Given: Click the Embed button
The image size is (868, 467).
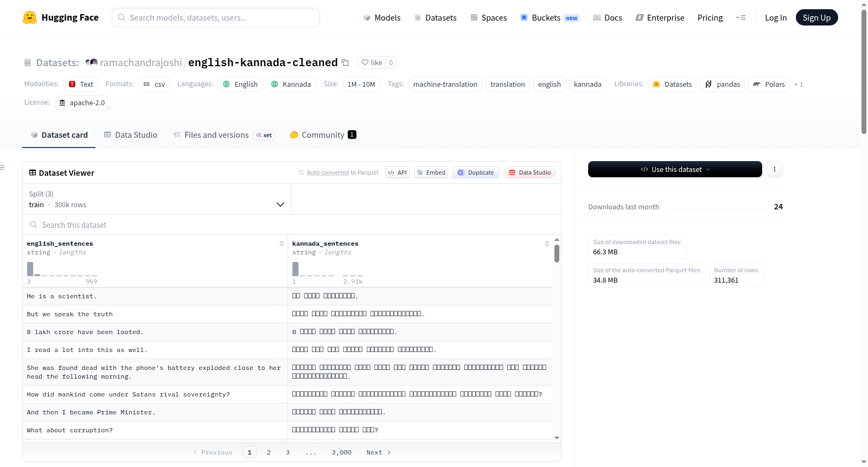Looking at the screenshot, I should 431,172.
